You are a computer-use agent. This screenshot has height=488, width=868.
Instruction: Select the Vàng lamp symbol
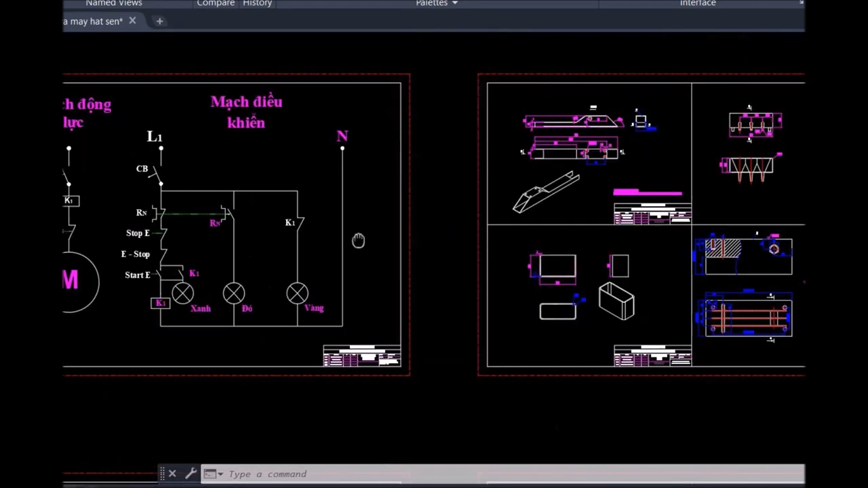coord(297,293)
